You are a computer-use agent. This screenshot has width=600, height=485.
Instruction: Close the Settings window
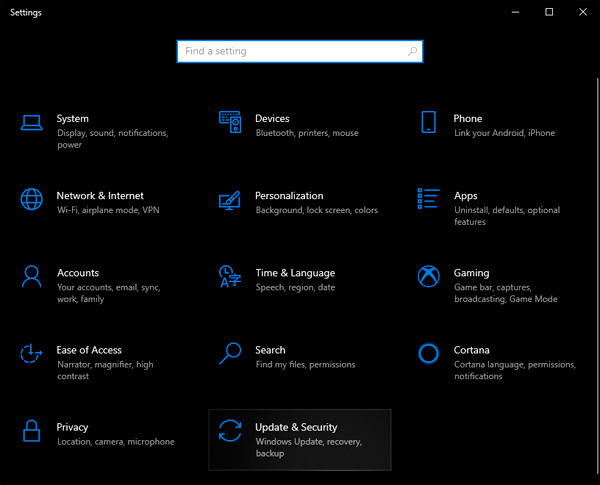click(x=583, y=12)
